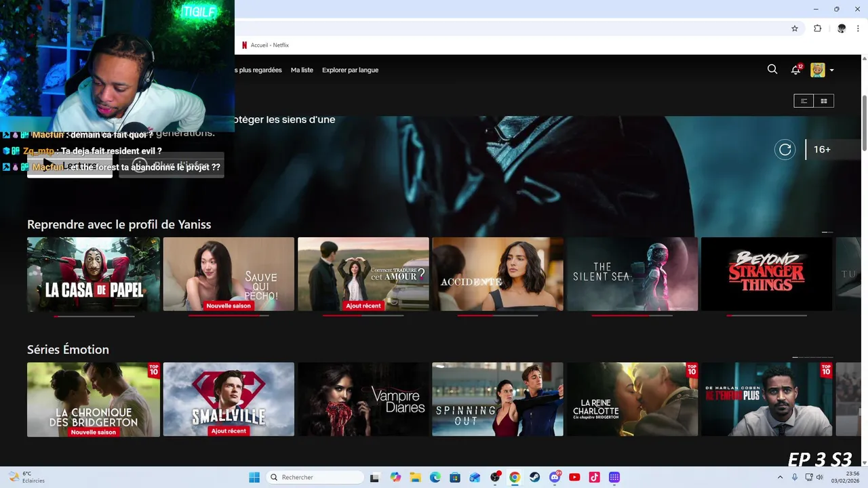The height and width of the screenshot is (488, 868).
Task: Open the Smallville thumbnail
Action: (x=229, y=399)
